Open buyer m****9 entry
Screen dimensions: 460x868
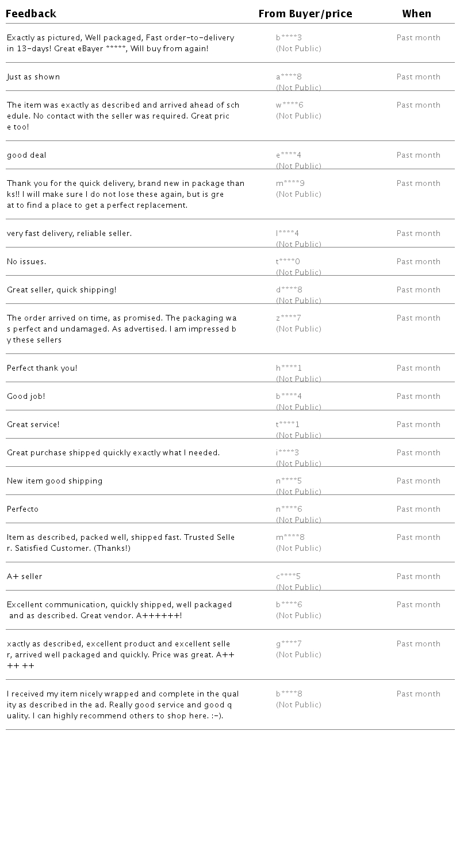click(290, 184)
